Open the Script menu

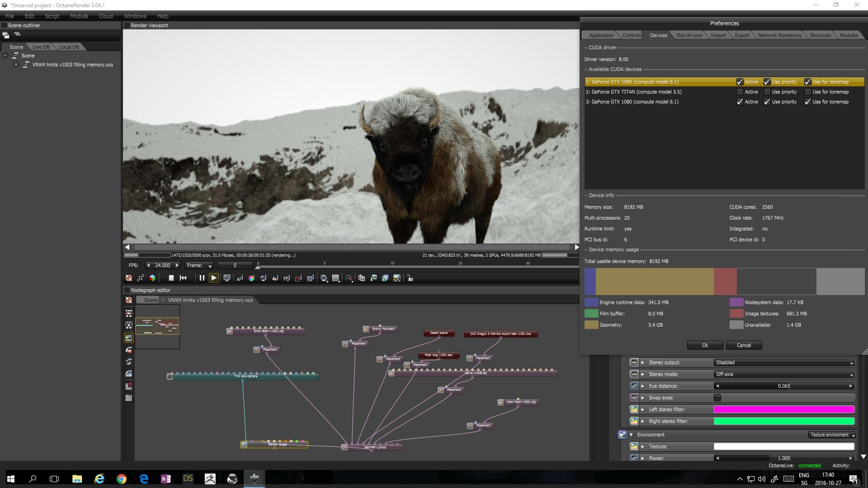pos(52,16)
